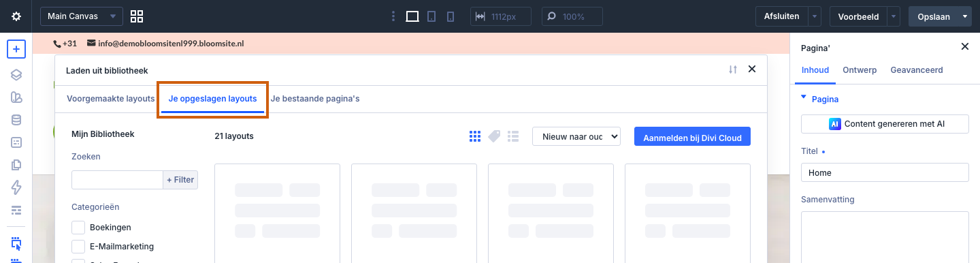Click the Voorbeeld preview button

coord(858,16)
